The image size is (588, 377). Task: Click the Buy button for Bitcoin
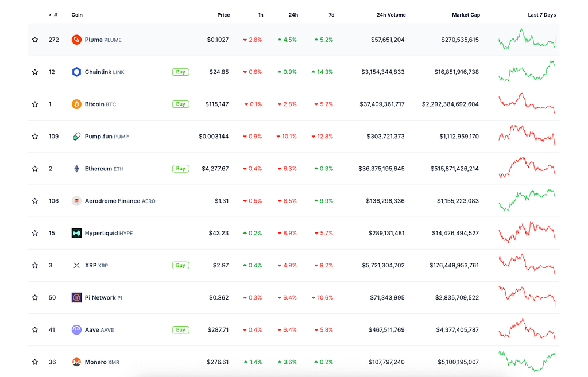click(181, 104)
